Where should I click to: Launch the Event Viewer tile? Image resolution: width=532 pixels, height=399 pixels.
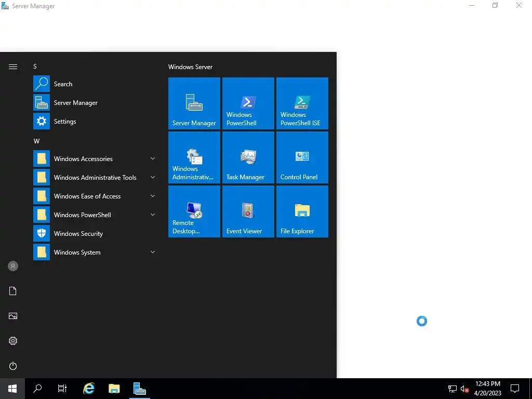[x=248, y=211]
